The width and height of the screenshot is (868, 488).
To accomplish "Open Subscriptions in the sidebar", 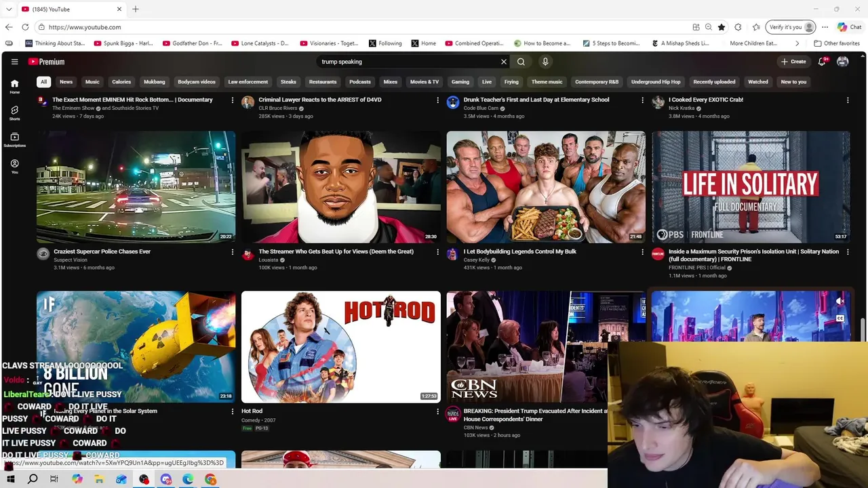I will (14, 140).
